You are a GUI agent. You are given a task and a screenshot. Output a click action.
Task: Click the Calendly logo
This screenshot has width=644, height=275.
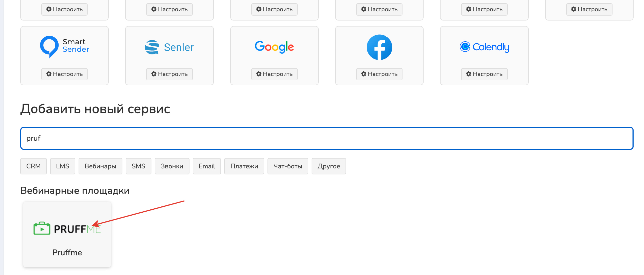[484, 47]
